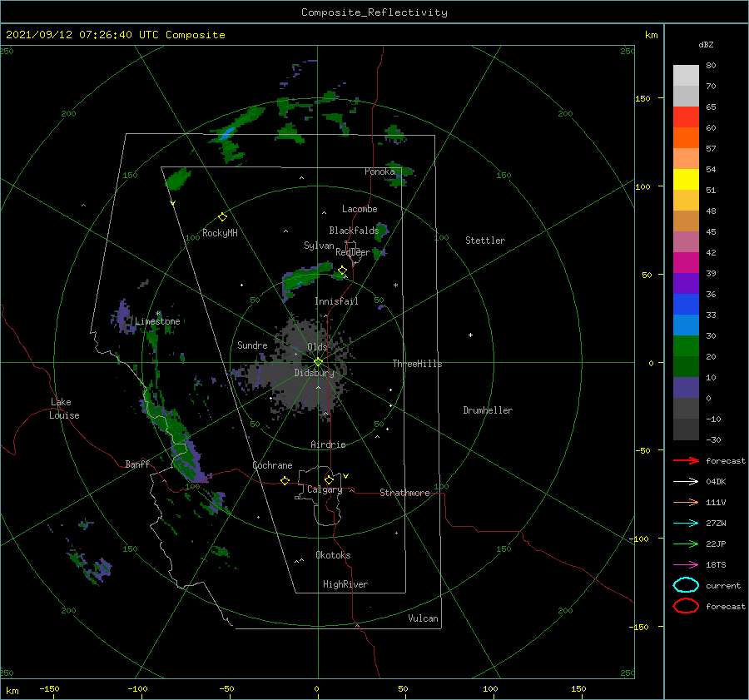Click the Strathmore label

tap(404, 493)
